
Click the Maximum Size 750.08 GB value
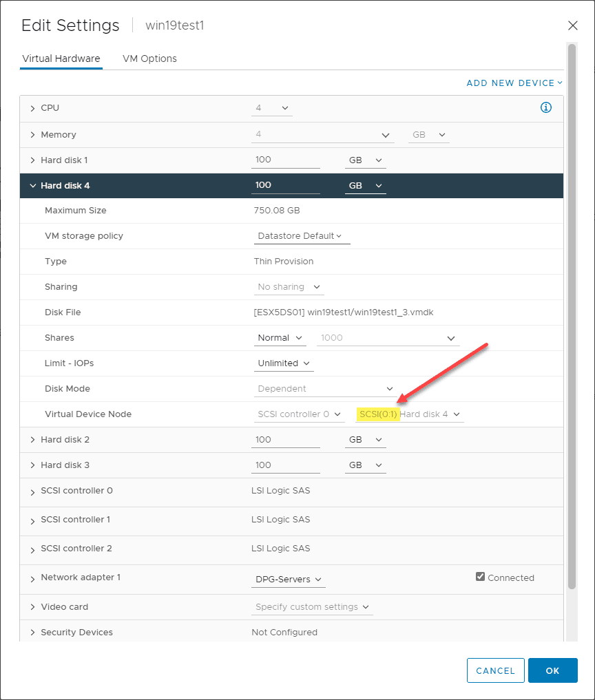(277, 211)
